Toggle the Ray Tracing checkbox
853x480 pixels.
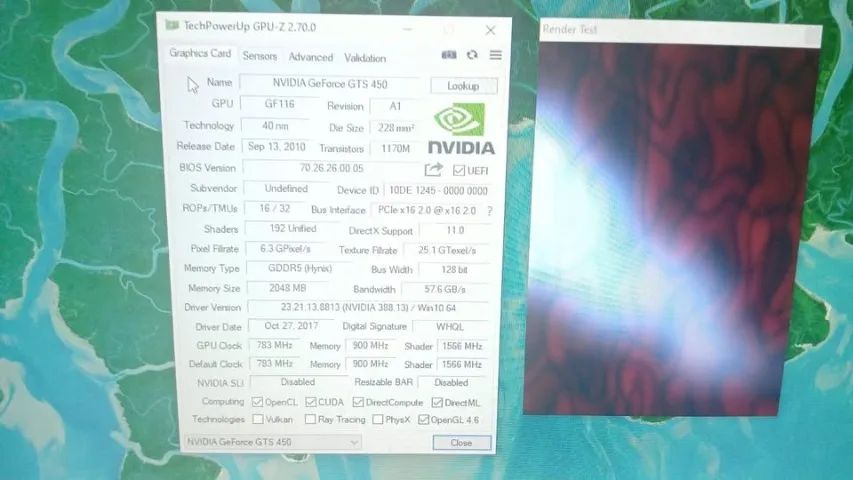coord(310,419)
